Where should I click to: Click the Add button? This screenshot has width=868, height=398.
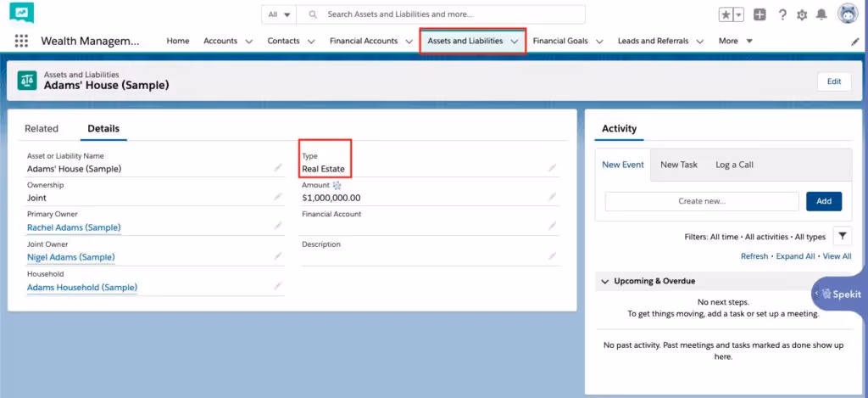click(x=824, y=201)
